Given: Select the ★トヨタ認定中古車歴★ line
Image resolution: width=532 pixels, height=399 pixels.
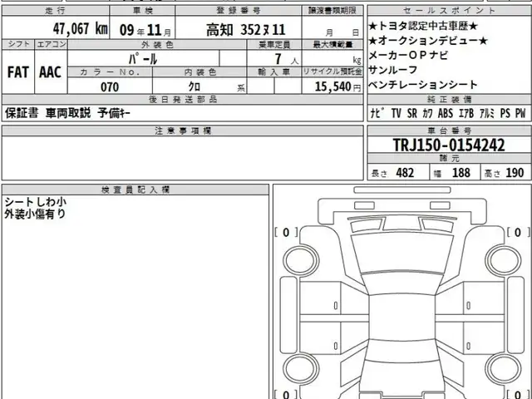Looking at the screenshot, I should tap(423, 26).
